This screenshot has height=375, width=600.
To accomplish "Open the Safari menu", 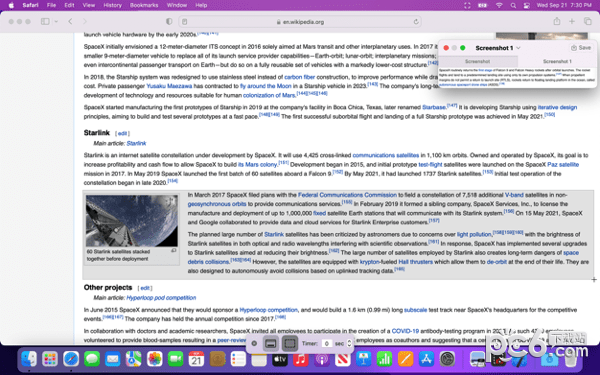I will tap(30, 5).
